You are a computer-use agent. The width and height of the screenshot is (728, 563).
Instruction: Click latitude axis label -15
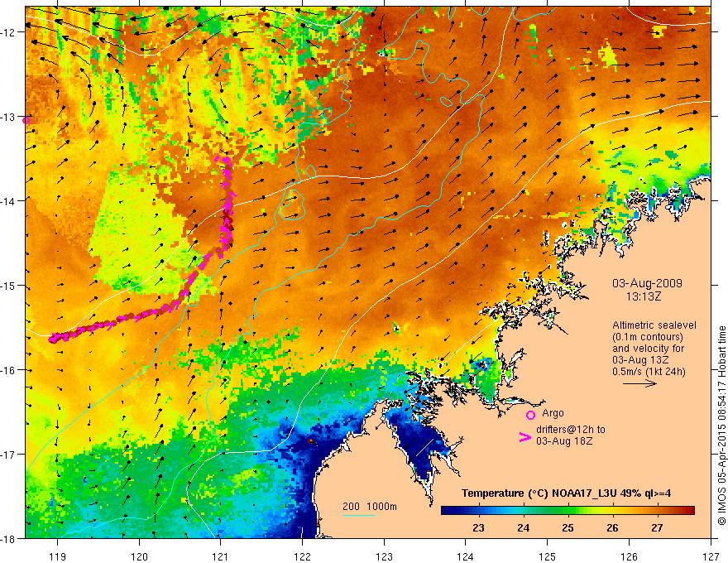[8, 285]
